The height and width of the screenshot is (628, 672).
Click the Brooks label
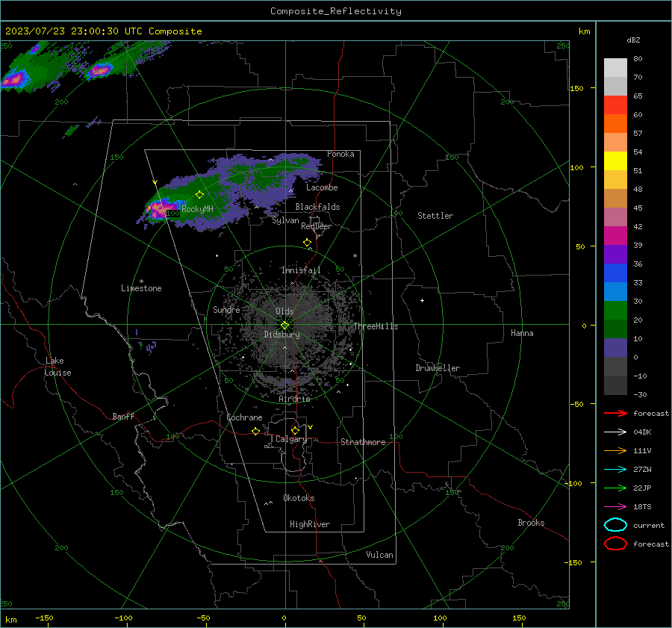click(x=531, y=523)
